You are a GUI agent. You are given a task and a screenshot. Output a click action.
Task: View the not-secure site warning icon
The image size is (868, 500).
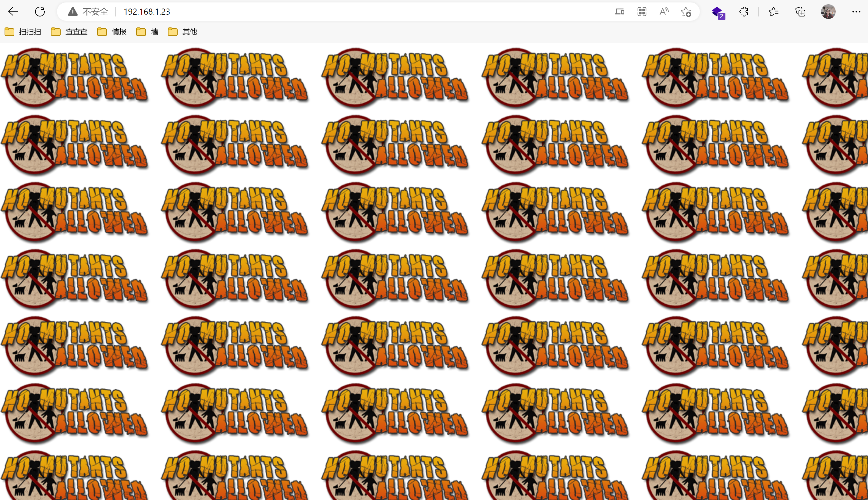tap(73, 12)
